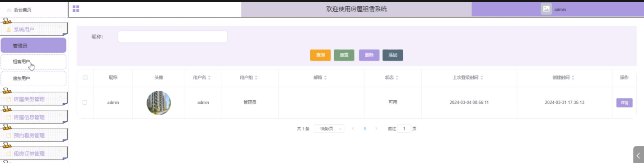Click the 租房订单管理 item icon
The height and width of the screenshot is (163, 644).
pyautogui.click(x=9, y=154)
